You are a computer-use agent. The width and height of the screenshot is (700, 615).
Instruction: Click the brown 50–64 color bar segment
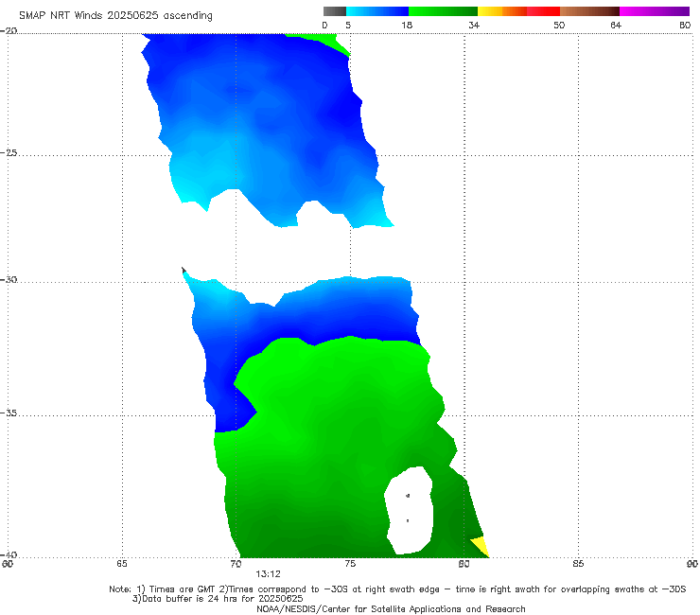click(x=589, y=11)
